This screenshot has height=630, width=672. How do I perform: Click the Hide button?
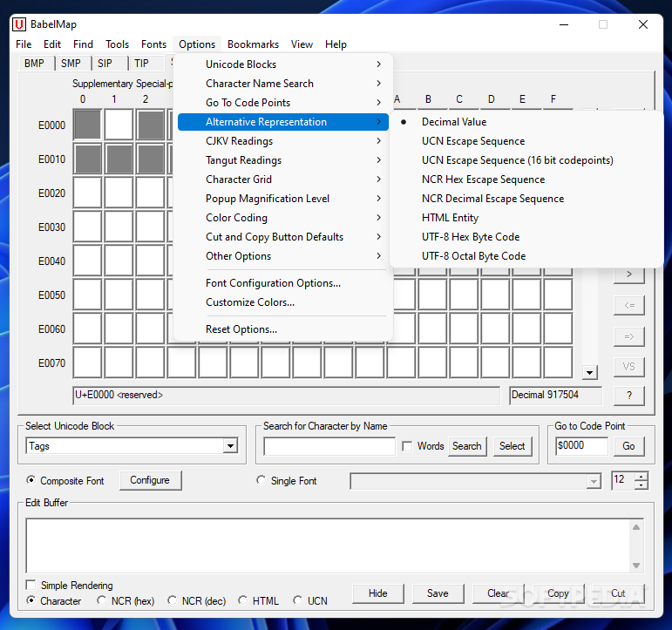pos(378,593)
